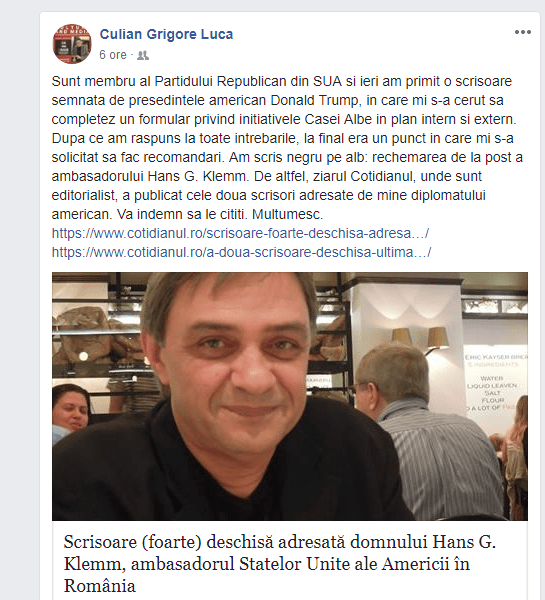Image resolution: width=545 pixels, height=600 pixels.
Task: Open the post options three-dot menu
Action: [522, 32]
